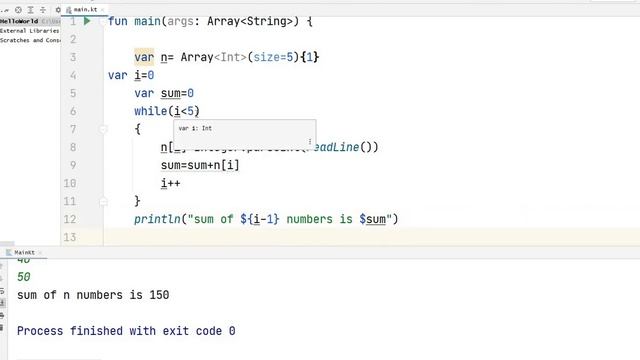The width and height of the screenshot is (640, 360).
Task: Click line number 6 in the gutter
Action: click(x=73, y=111)
